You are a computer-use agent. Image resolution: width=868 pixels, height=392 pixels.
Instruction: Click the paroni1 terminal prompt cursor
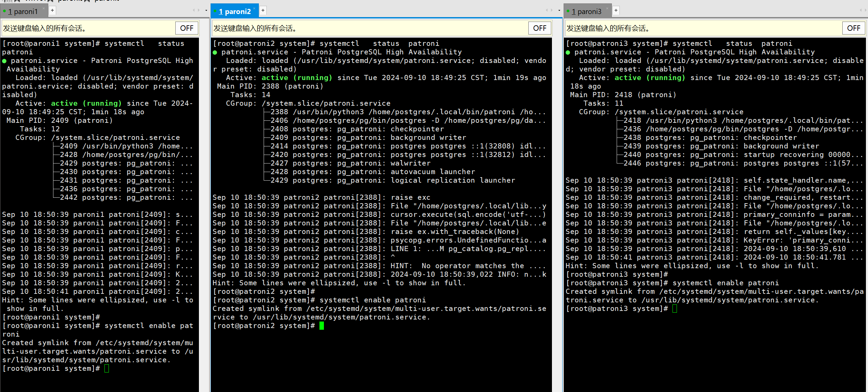pos(107,368)
